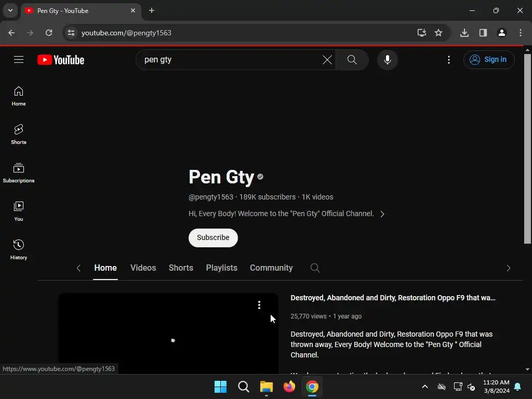Click the Subscribe button
Viewport: 532px width, 399px height.
[x=213, y=237]
